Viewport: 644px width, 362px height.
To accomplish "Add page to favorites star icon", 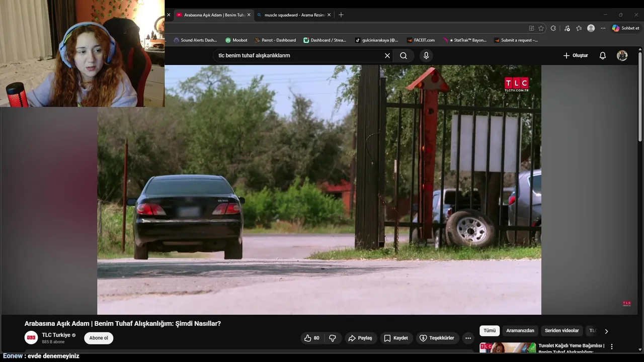I will click(541, 28).
